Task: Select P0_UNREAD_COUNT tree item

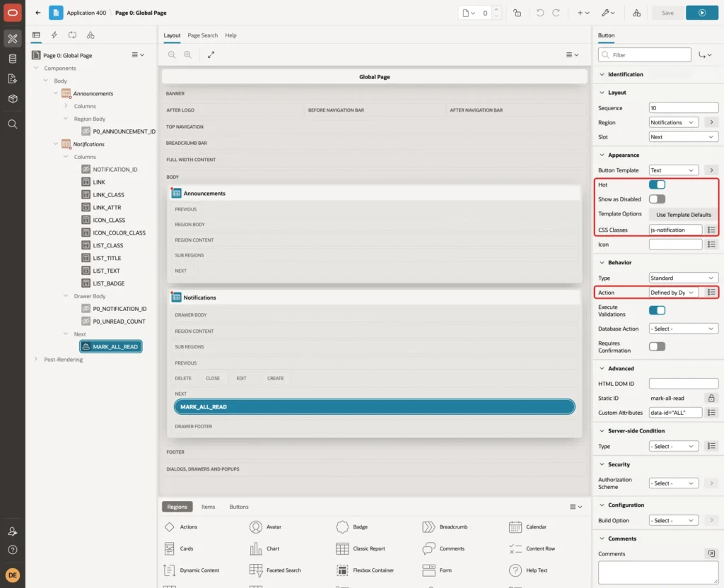Action: tap(119, 322)
